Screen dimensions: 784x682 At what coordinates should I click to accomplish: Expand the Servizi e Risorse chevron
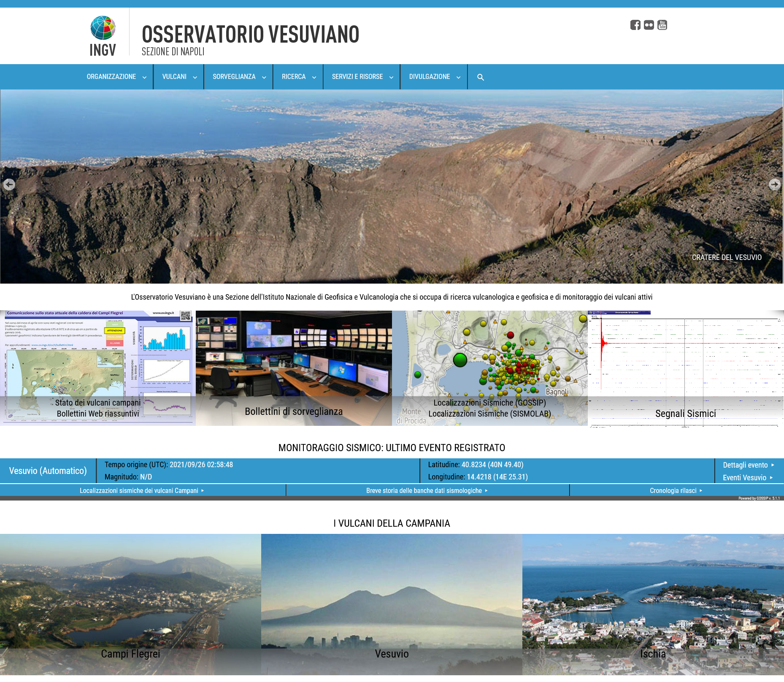(x=391, y=77)
